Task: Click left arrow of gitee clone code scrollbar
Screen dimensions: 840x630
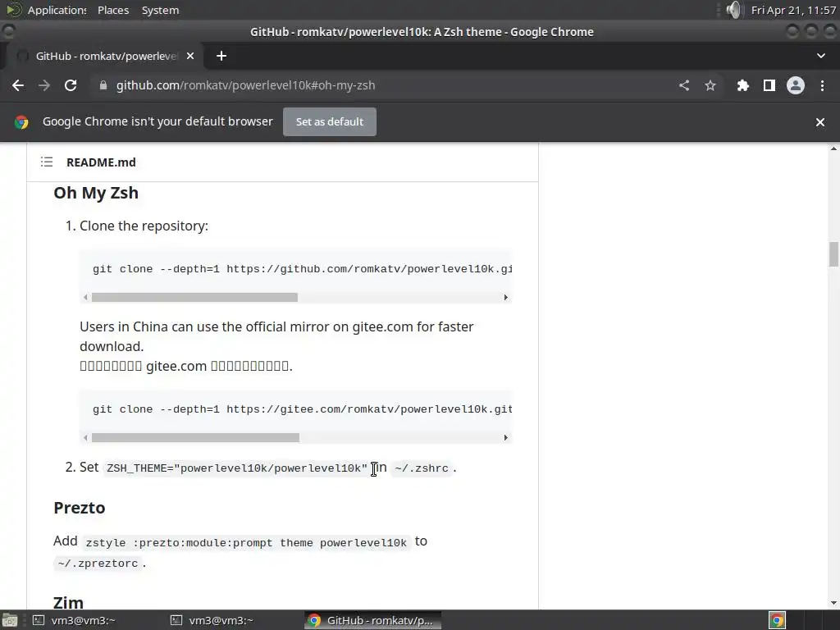Action: pyautogui.click(x=85, y=438)
